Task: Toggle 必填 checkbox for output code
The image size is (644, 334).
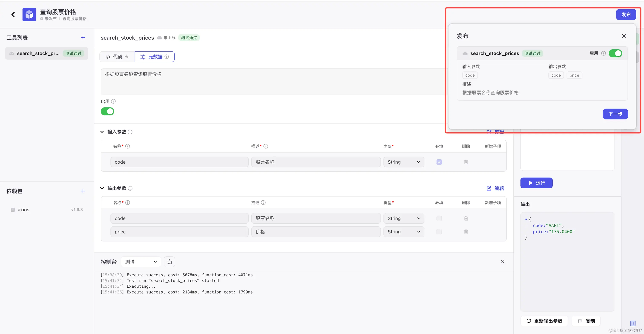Action: click(x=439, y=218)
